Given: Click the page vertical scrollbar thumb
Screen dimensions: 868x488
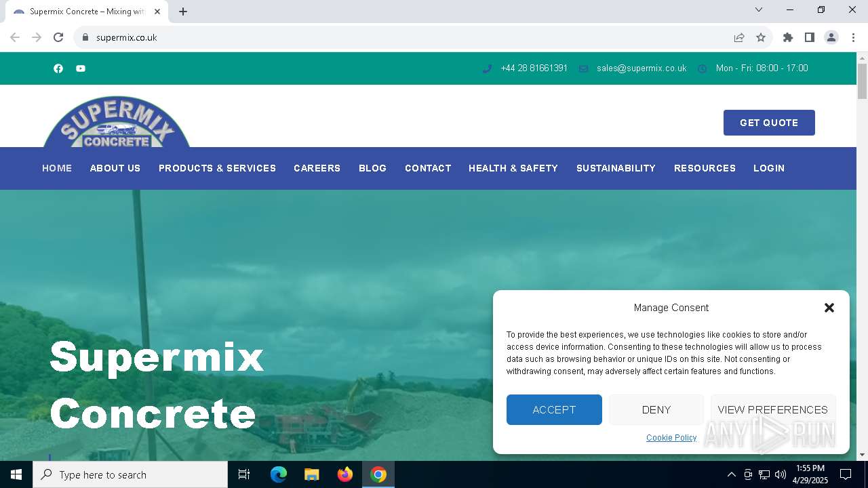Looking at the screenshot, I should pyautogui.click(x=862, y=81).
